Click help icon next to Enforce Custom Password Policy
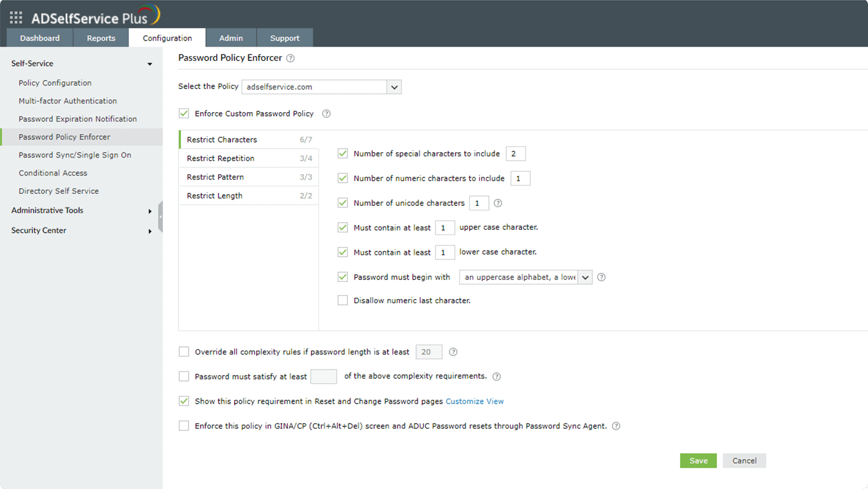868x489 pixels. tap(327, 114)
